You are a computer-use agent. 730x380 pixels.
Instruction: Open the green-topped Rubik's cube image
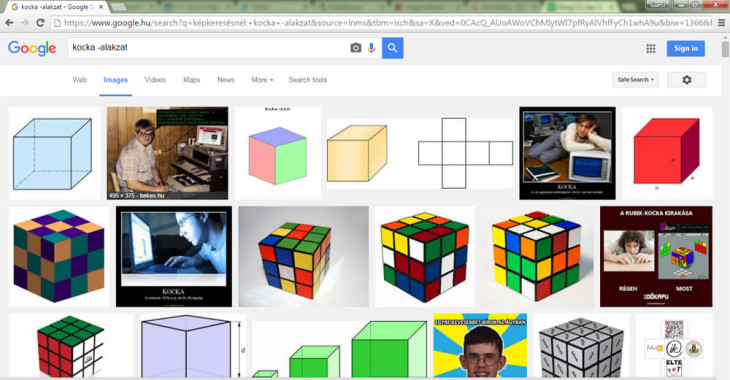(x=71, y=346)
